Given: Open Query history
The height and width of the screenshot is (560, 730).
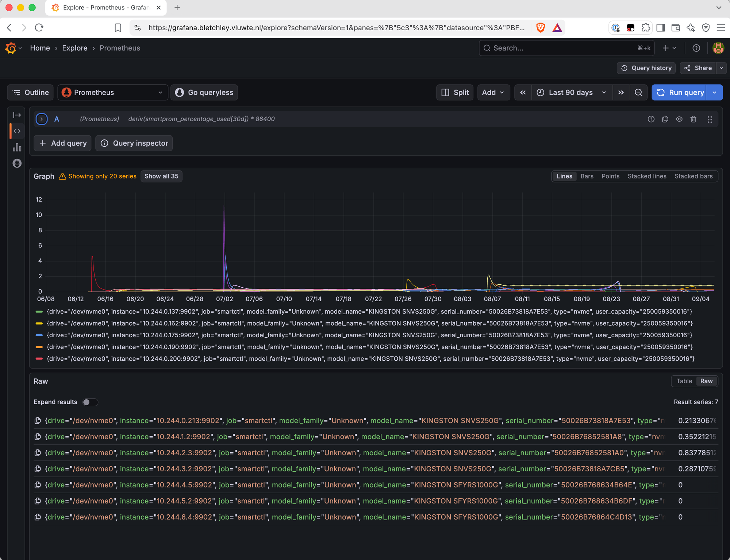Looking at the screenshot, I should tap(646, 68).
